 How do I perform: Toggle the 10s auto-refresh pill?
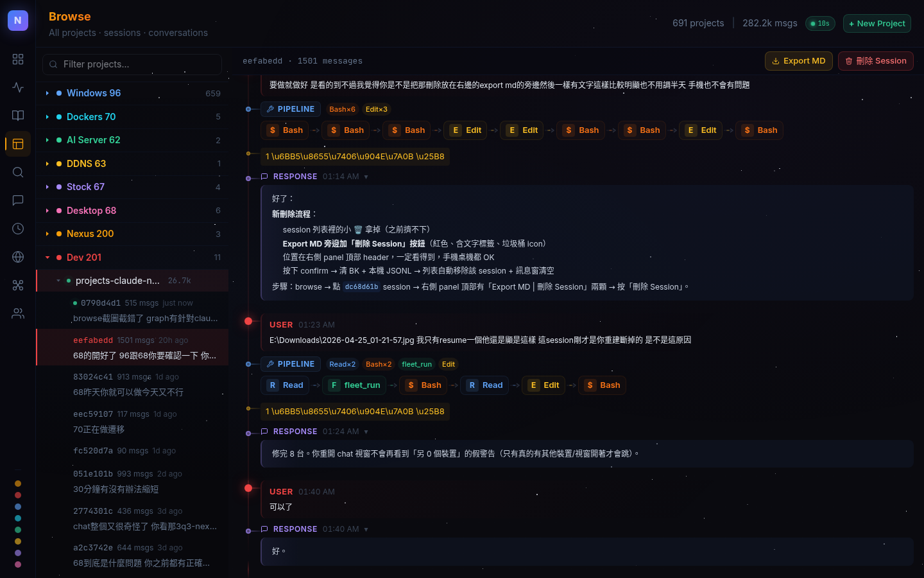pyautogui.click(x=820, y=24)
